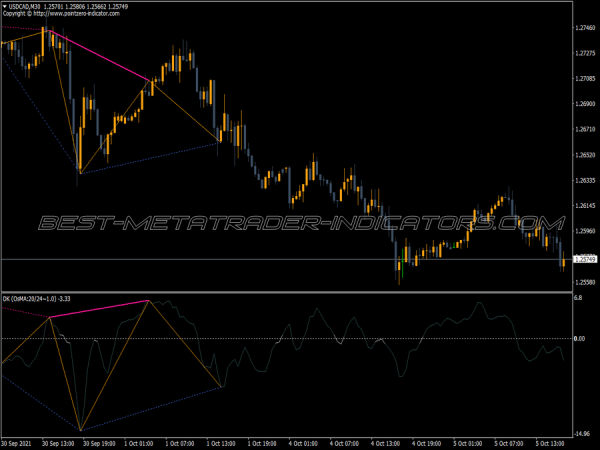This screenshot has width=600, height=450.
Task: Click the current price tag 1.25749
Action: (585, 259)
